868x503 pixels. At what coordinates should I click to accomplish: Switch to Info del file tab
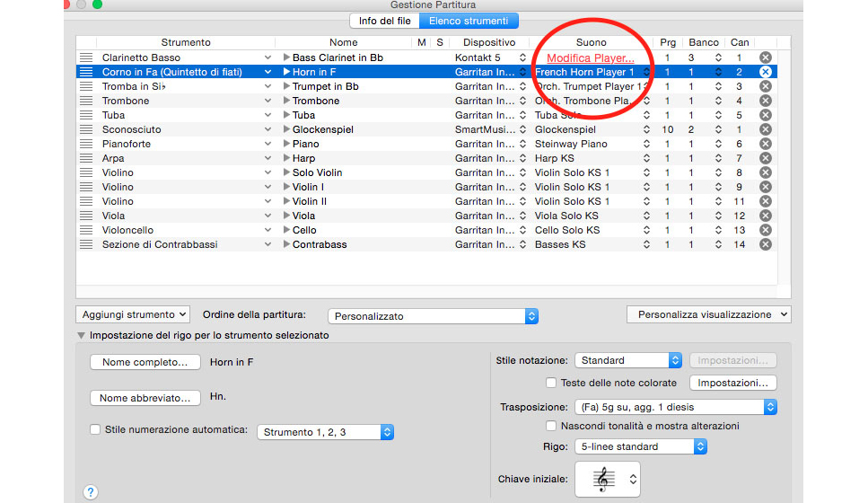pyautogui.click(x=383, y=21)
